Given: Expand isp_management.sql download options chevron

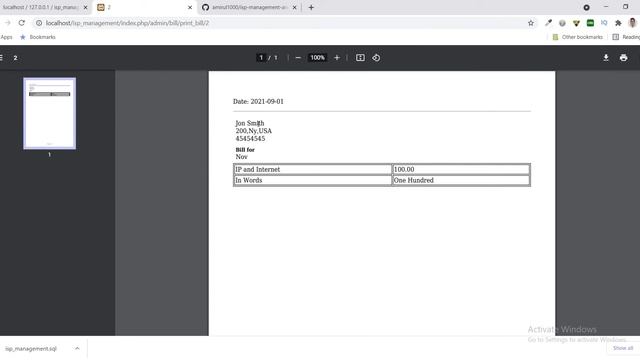Looking at the screenshot, I should [77, 348].
